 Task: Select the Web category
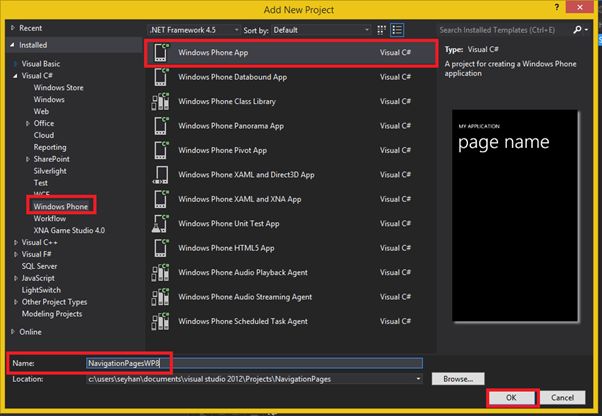[41, 111]
